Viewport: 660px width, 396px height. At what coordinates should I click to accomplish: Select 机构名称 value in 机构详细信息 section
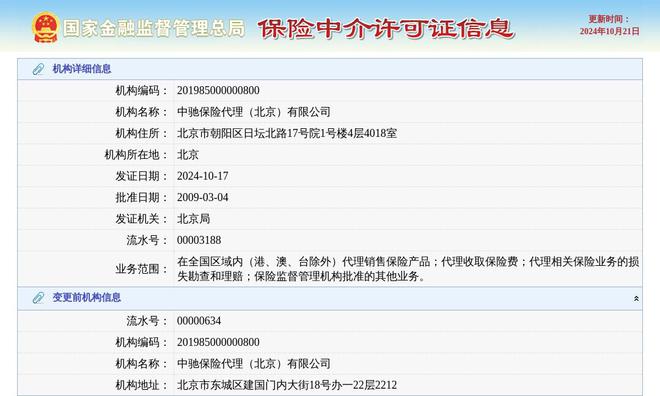[x=254, y=112]
